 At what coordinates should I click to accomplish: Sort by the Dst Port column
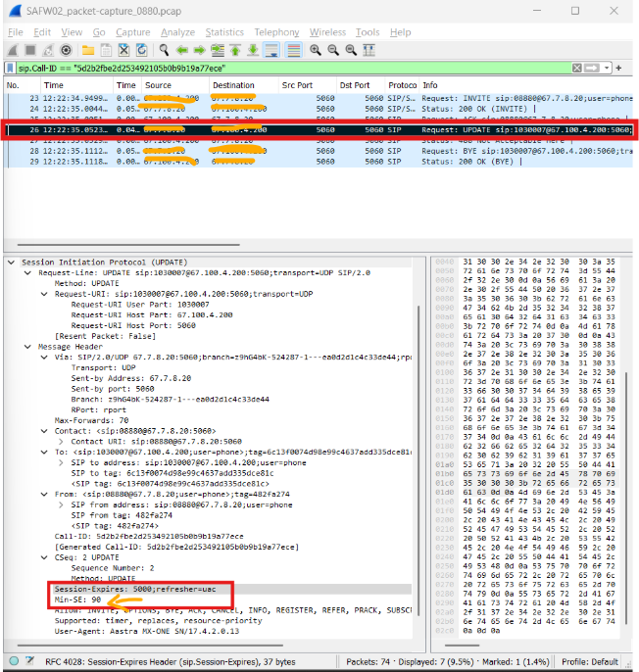point(362,85)
